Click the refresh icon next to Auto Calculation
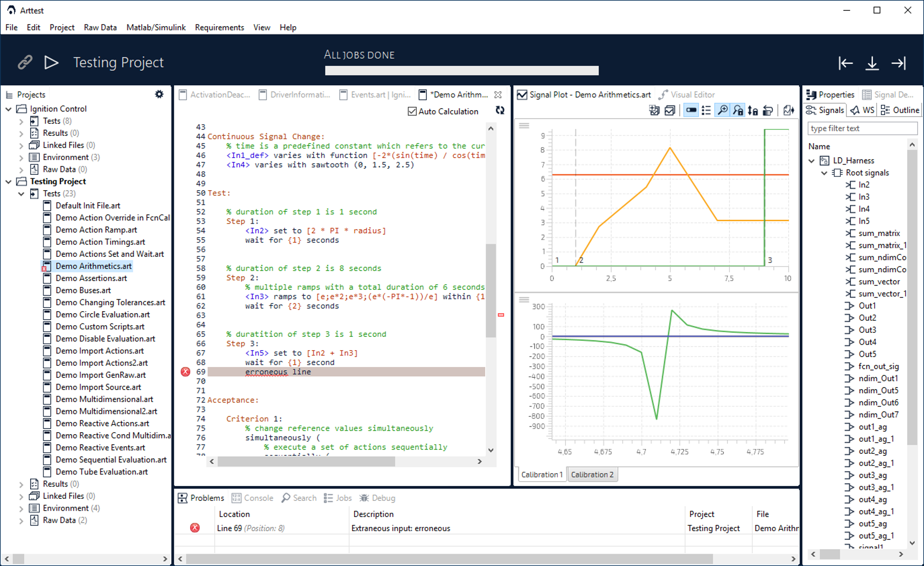This screenshot has height=566, width=924. pos(500,111)
